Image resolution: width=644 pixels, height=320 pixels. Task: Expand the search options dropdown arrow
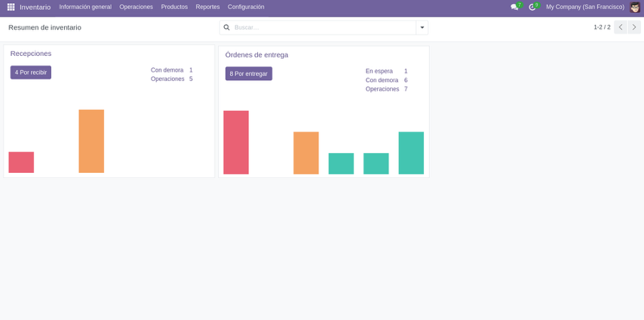[x=422, y=28]
